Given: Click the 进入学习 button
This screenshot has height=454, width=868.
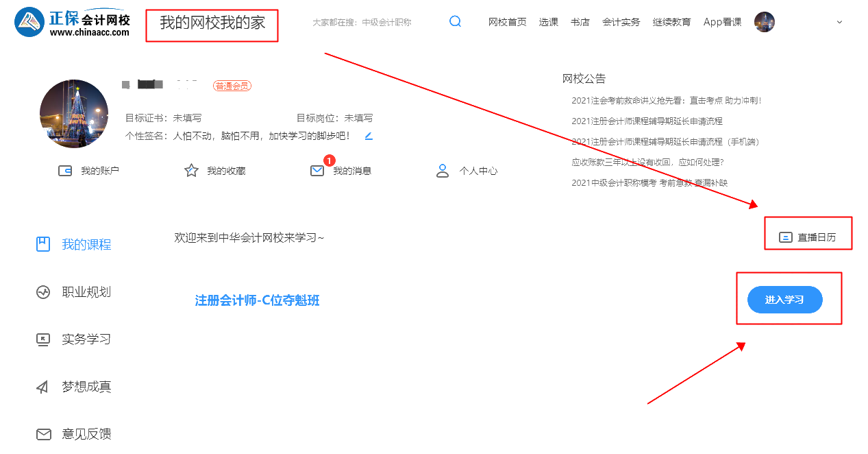Looking at the screenshot, I should pyautogui.click(x=784, y=299).
